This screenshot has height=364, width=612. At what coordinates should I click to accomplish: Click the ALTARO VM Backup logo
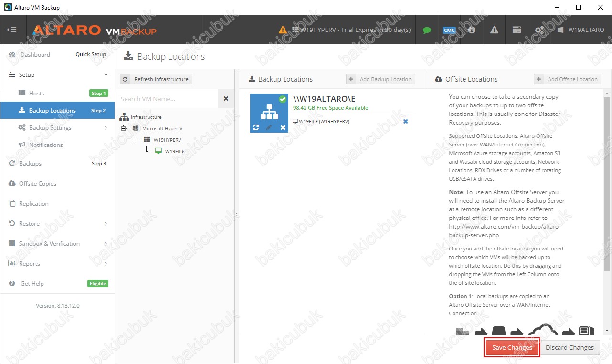pos(95,31)
